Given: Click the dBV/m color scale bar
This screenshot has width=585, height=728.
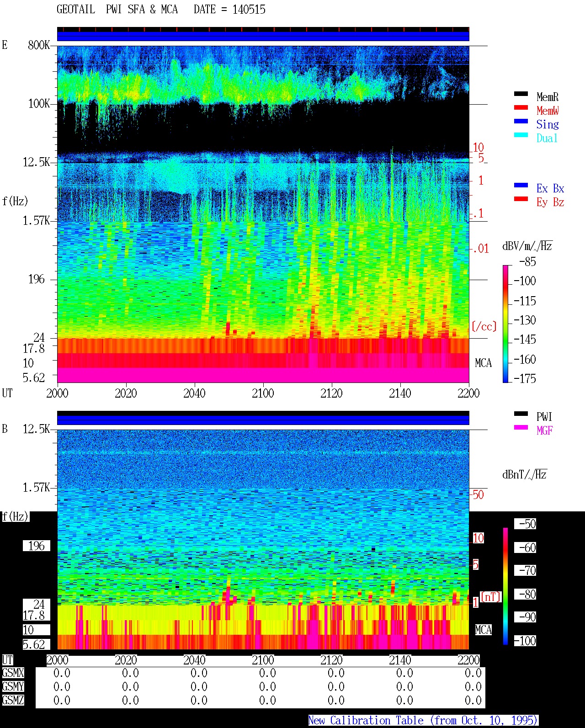Looking at the screenshot, I should 505,324.
